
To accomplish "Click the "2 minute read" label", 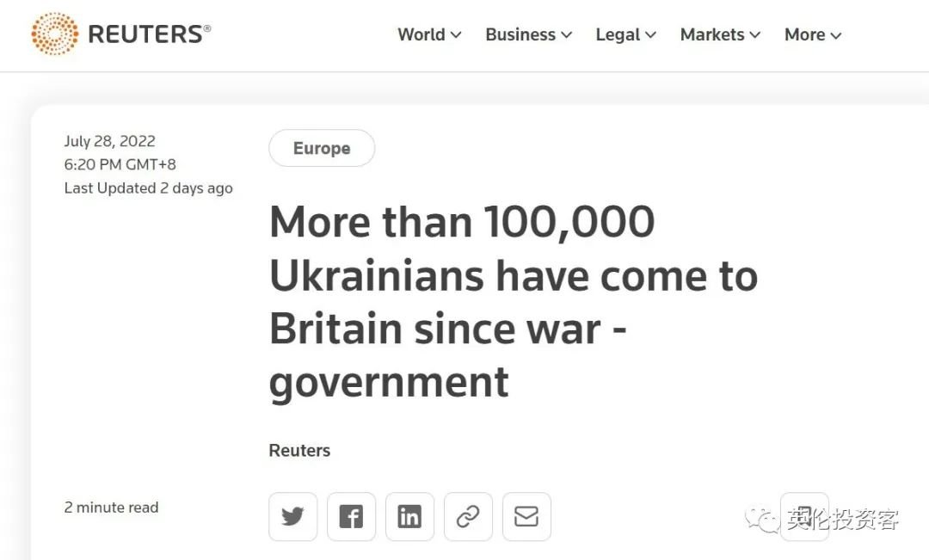I will (x=111, y=507).
